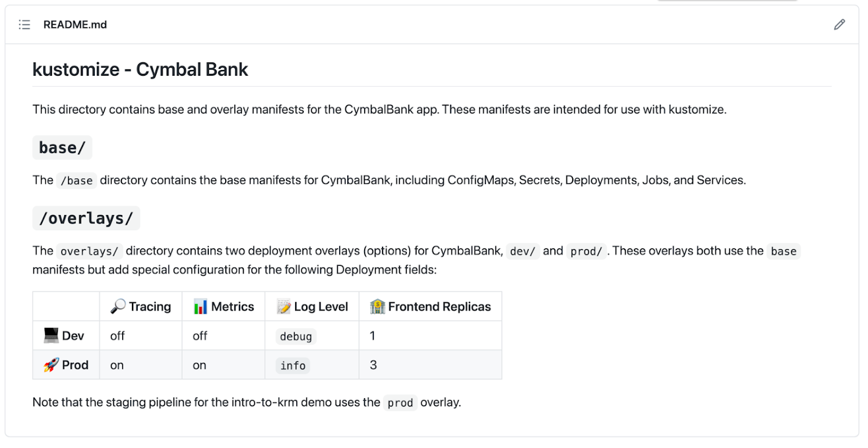Viewport: 868px width, 448px height.
Task: Click the bar chart emoji beside Metrics
Action: coord(200,306)
